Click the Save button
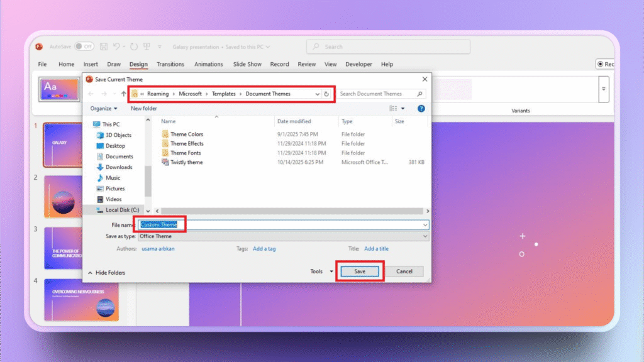Screen dimensions: 644x362 coord(359,271)
